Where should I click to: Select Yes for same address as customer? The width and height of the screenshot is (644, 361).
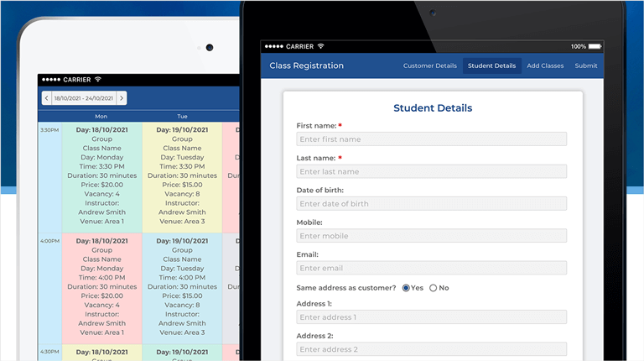pyautogui.click(x=407, y=288)
